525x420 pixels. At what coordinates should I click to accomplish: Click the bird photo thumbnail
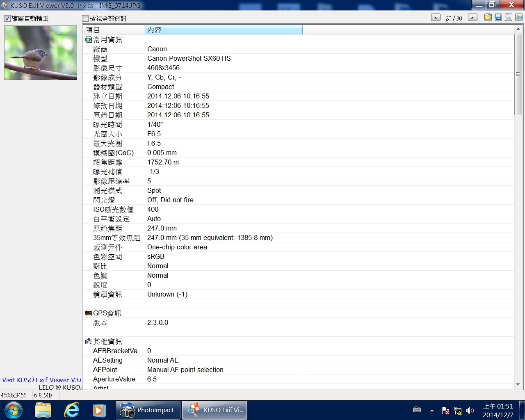coord(40,52)
